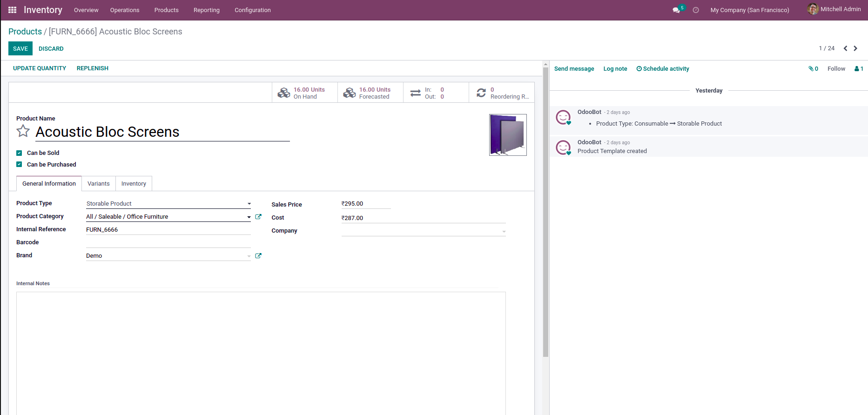868x415 pixels.
Task: Click the DISCARD button
Action: (51, 48)
